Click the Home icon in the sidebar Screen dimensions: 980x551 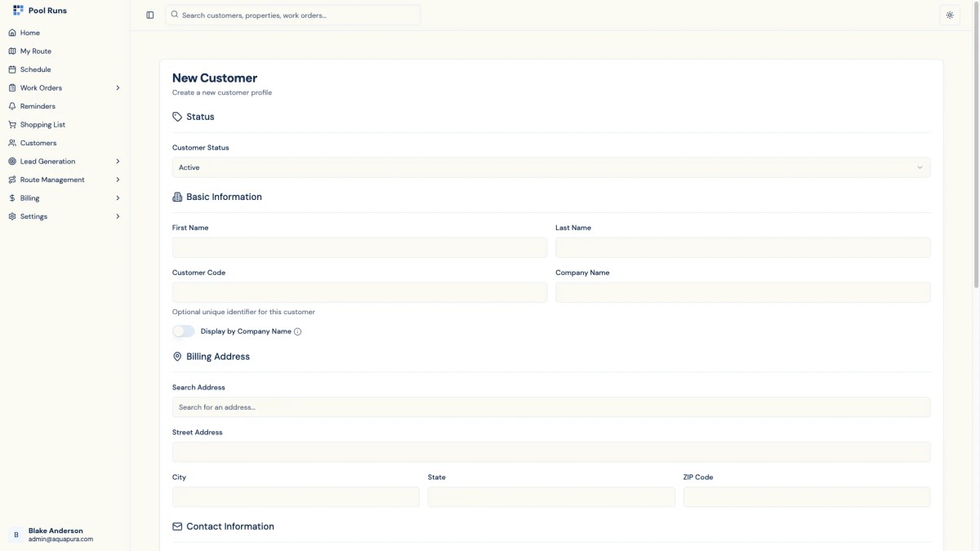12,33
